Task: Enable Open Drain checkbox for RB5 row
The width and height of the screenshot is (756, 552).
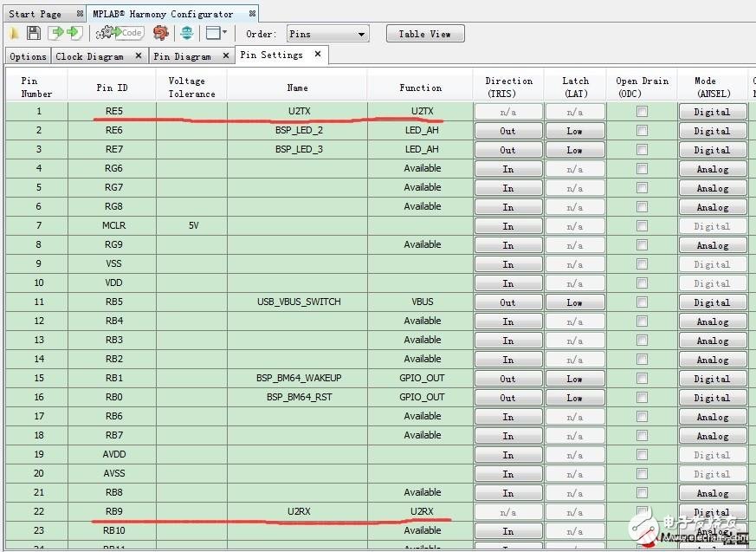Action: click(642, 302)
